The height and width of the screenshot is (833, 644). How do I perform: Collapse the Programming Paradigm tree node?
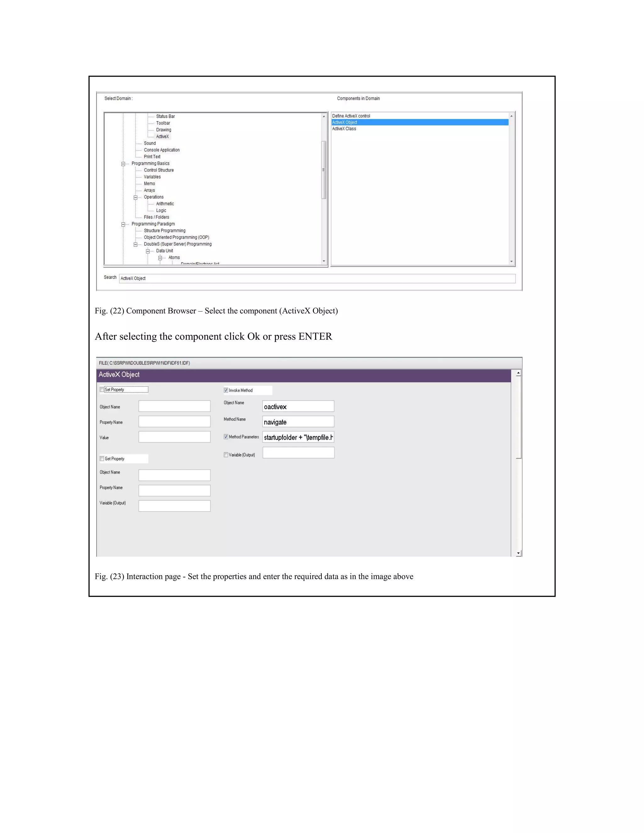[x=123, y=225]
